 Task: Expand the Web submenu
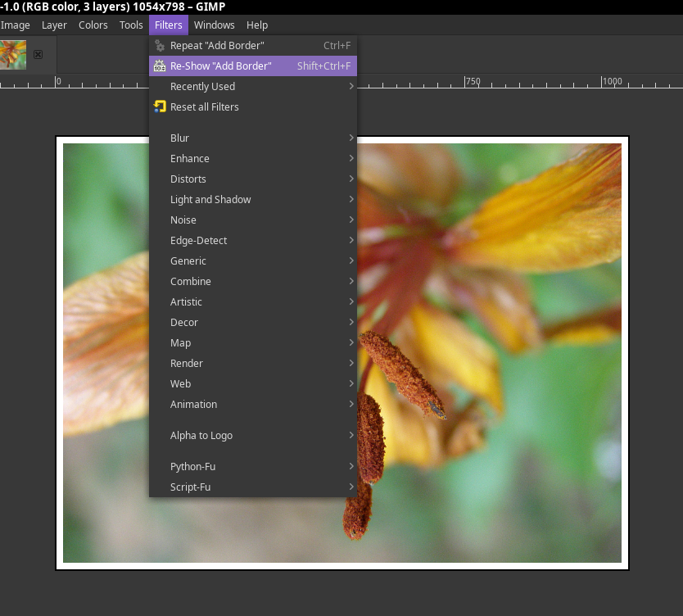coord(253,383)
